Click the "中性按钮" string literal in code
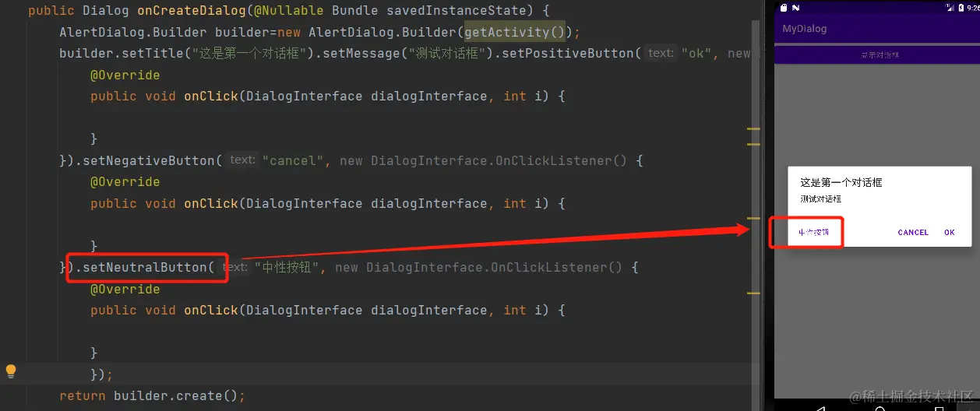The image size is (980, 411). point(287,267)
